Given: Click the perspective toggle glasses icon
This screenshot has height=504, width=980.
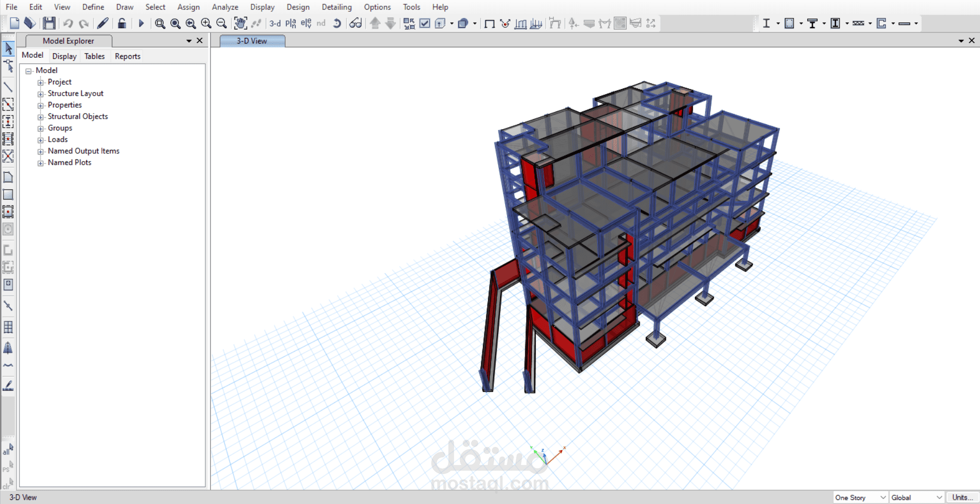Looking at the screenshot, I should [356, 23].
